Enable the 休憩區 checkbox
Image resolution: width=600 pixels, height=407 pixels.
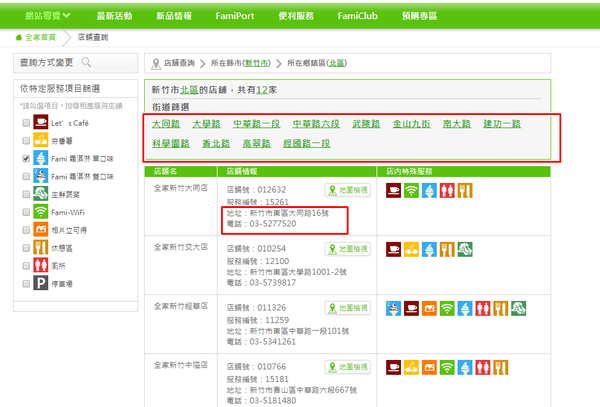coord(26,248)
